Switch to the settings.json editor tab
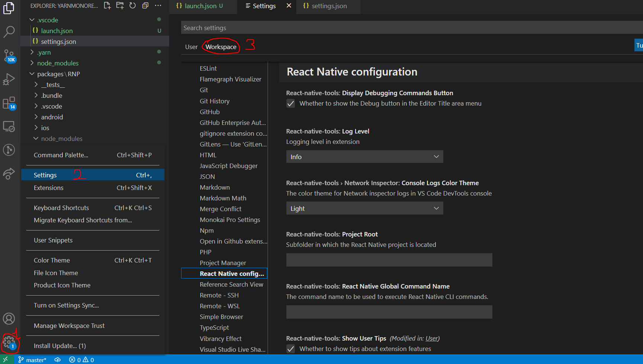643x364 pixels. [329, 6]
